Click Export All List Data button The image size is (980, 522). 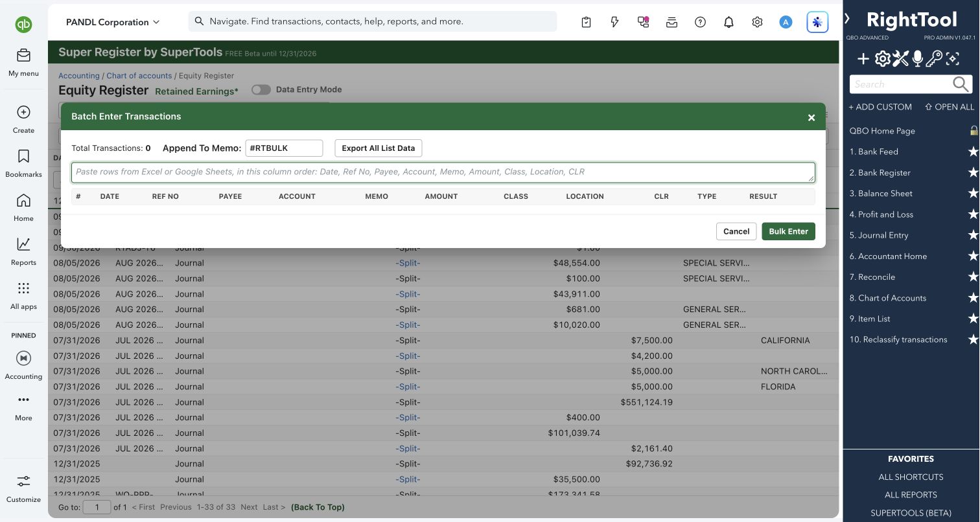[379, 148]
